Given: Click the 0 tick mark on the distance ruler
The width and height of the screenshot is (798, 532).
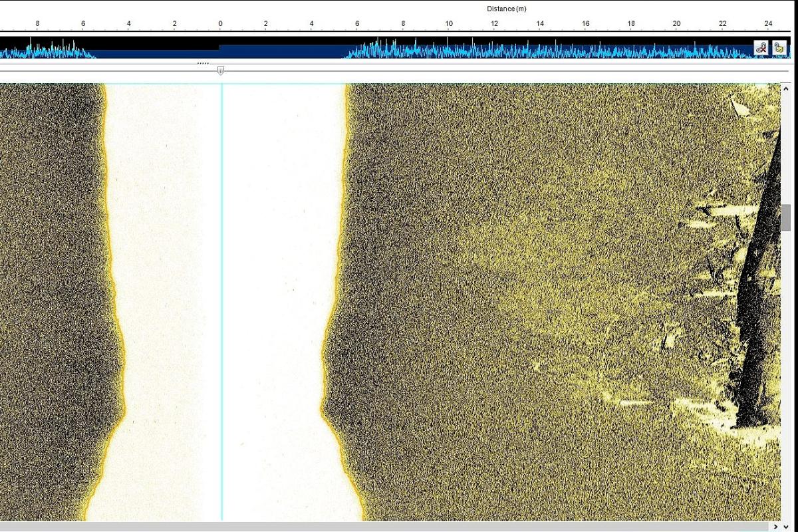Looking at the screenshot, I should tap(220, 27).
